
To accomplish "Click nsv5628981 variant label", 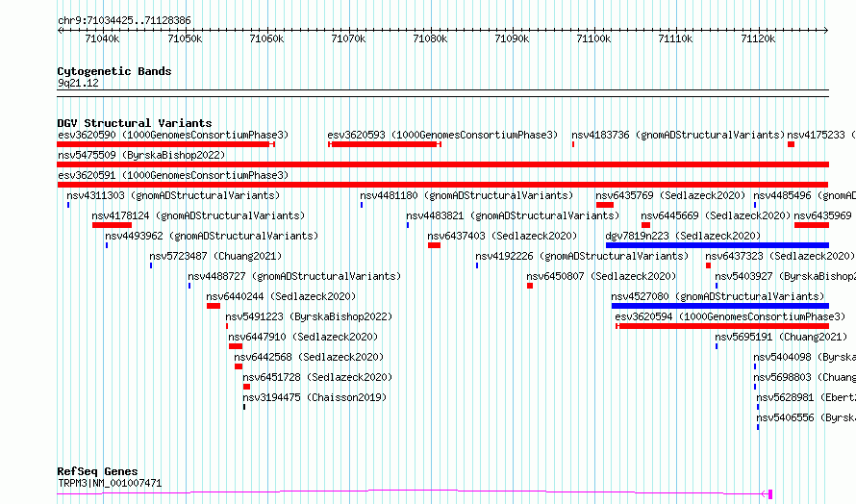I will coord(806,397).
